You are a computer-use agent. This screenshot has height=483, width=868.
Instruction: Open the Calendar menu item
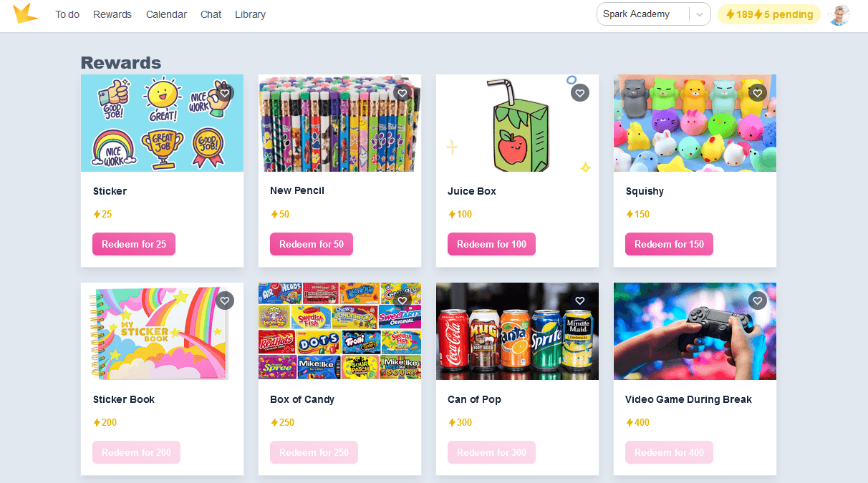pos(166,14)
